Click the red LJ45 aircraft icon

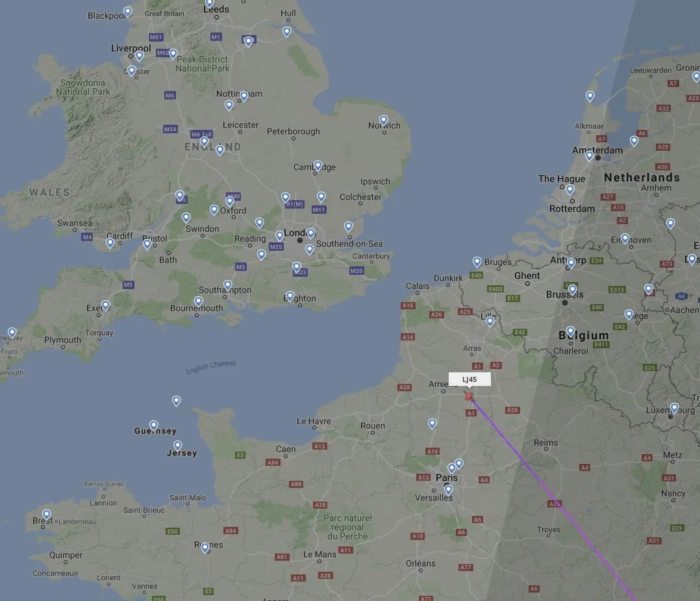click(468, 396)
